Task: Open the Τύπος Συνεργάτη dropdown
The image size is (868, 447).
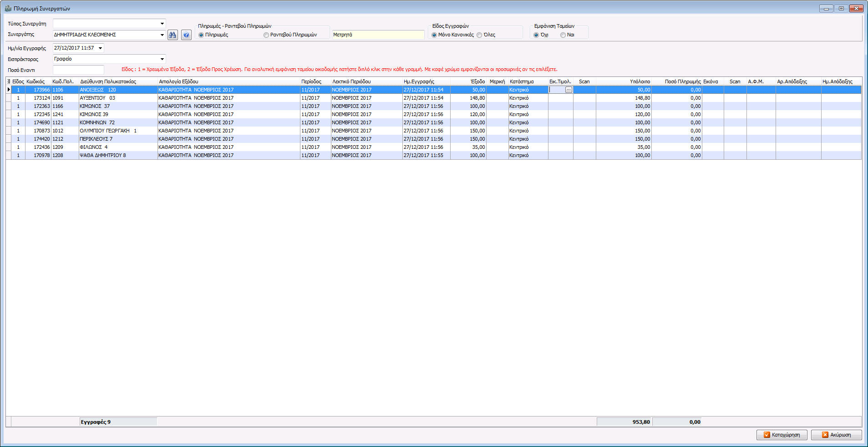Action: 162,24
